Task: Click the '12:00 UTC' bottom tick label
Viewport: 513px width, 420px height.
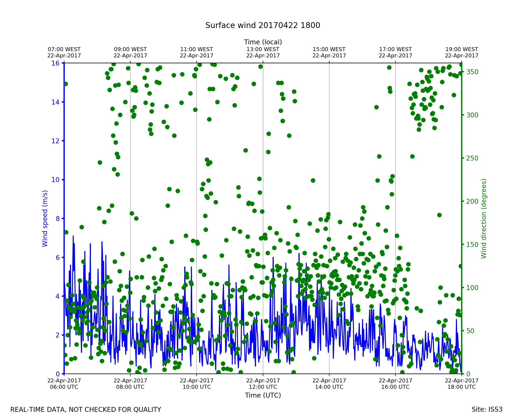Action: tap(263, 387)
